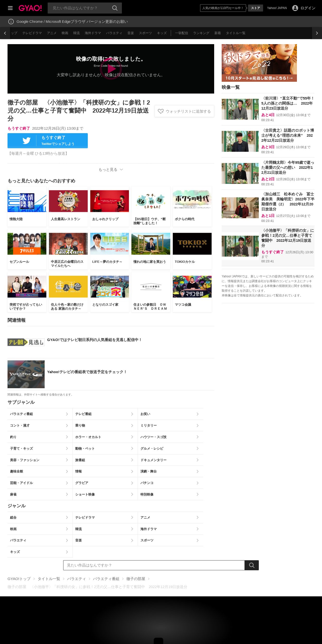Click the Twitter bird share icon
322x644 pixels.
(26, 141)
